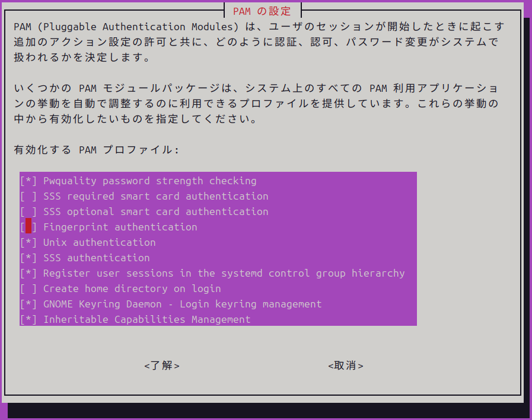Click the 'PAM の設定' dialog title
This screenshot has width=532, height=420.
(262, 11)
